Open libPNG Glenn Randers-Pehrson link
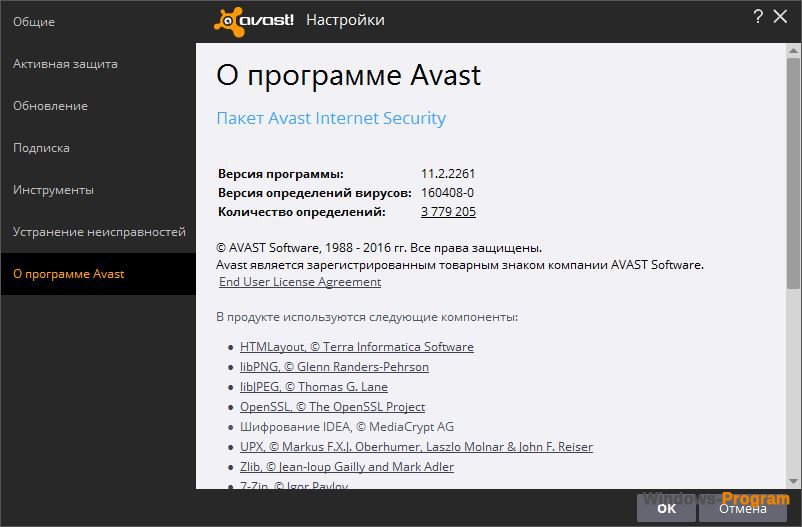Viewport: 802px width, 527px height. point(334,367)
